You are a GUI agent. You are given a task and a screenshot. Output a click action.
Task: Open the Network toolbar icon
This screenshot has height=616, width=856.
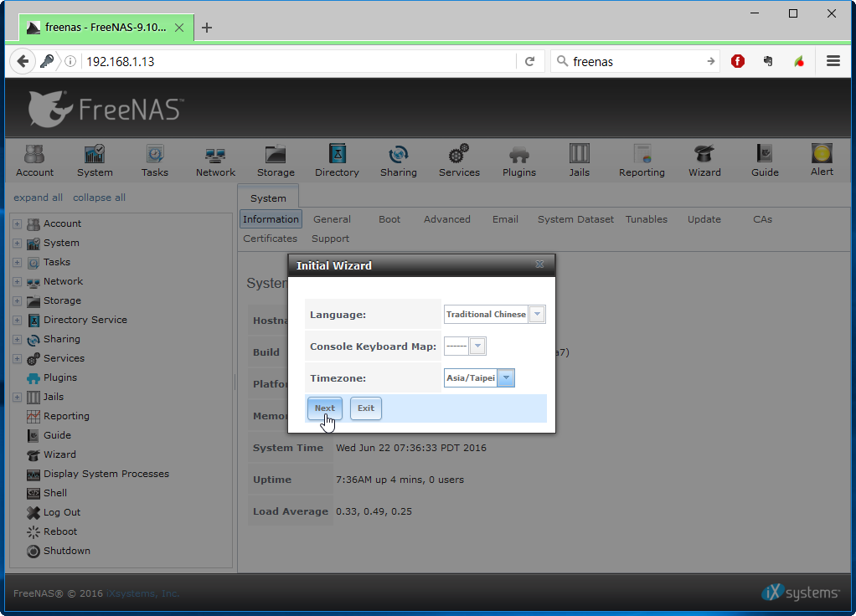[x=215, y=161]
